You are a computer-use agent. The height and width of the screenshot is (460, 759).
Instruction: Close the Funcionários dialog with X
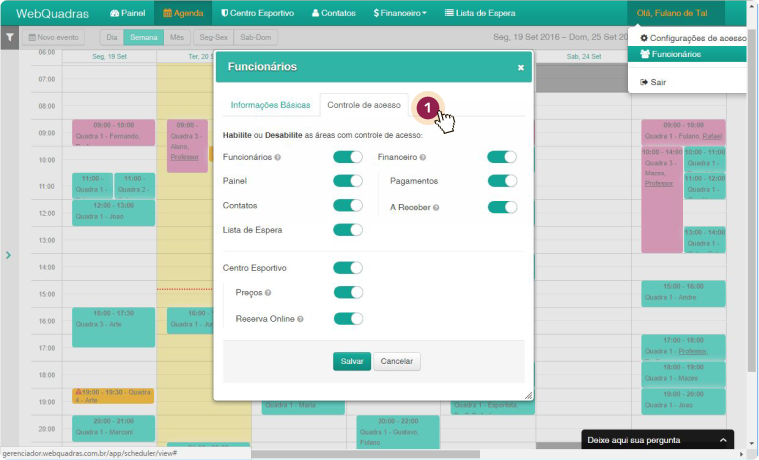520,68
